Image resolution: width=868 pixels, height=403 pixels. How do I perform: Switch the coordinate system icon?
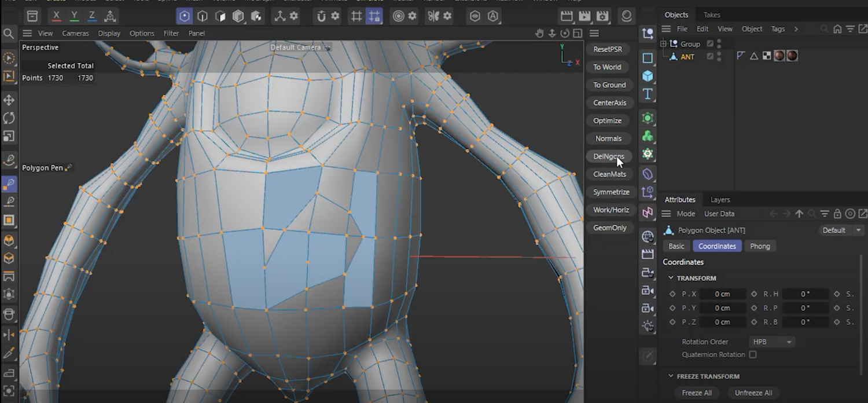[110, 16]
